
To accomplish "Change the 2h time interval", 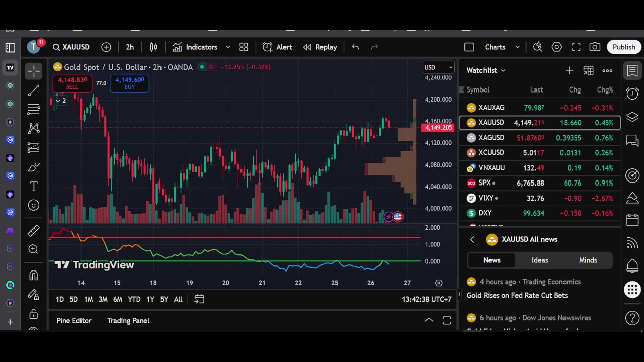I will 130,47.
